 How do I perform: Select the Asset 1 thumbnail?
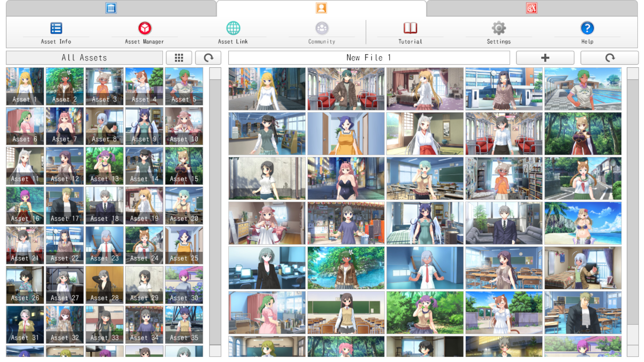[x=24, y=86]
